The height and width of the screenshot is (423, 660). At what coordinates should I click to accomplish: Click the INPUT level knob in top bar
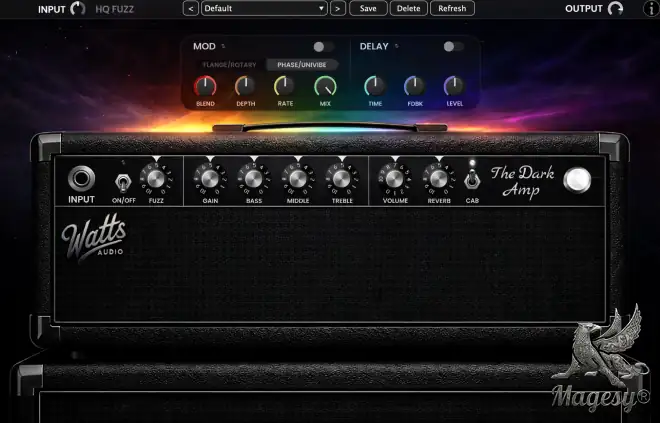77,8
